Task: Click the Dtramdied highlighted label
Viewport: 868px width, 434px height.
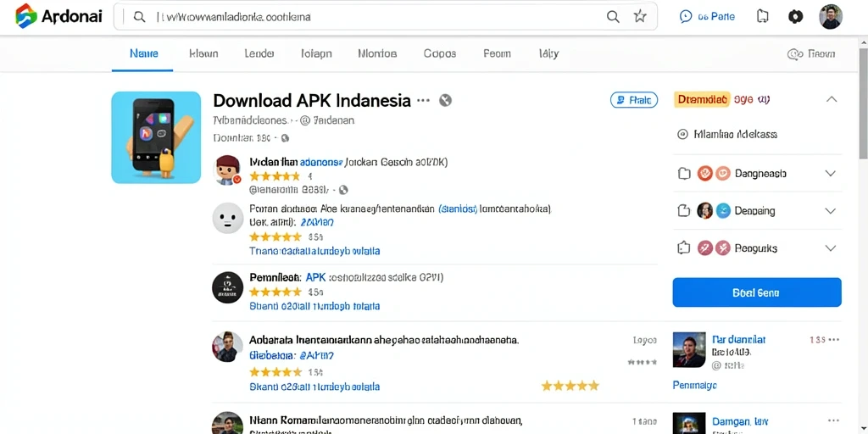Action: click(702, 99)
